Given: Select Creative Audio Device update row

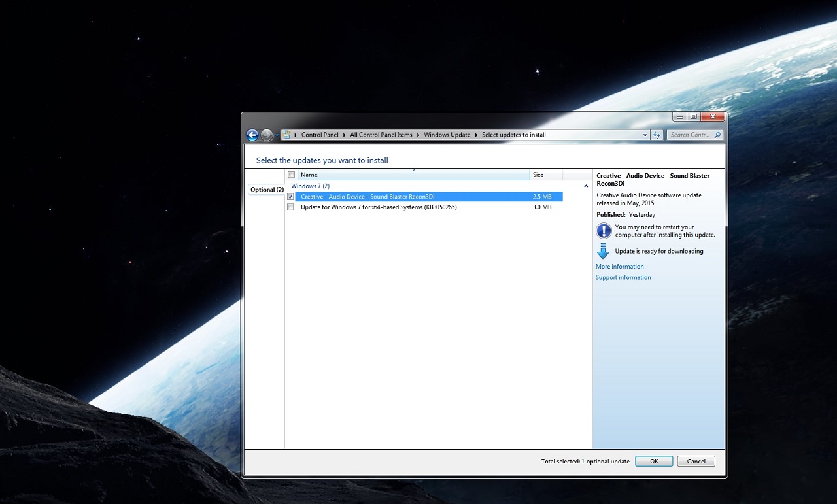Looking at the screenshot, I should (x=429, y=197).
